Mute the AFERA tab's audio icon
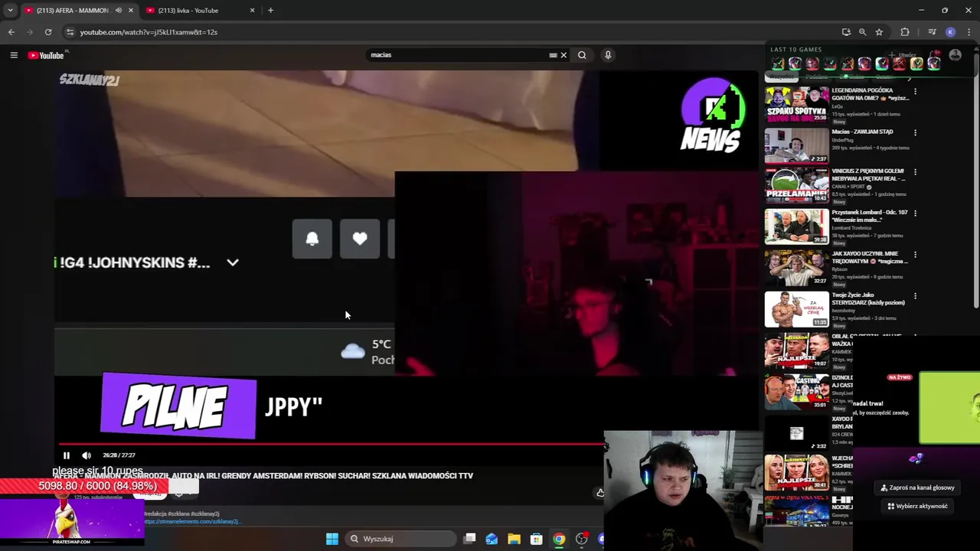 coord(118,11)
